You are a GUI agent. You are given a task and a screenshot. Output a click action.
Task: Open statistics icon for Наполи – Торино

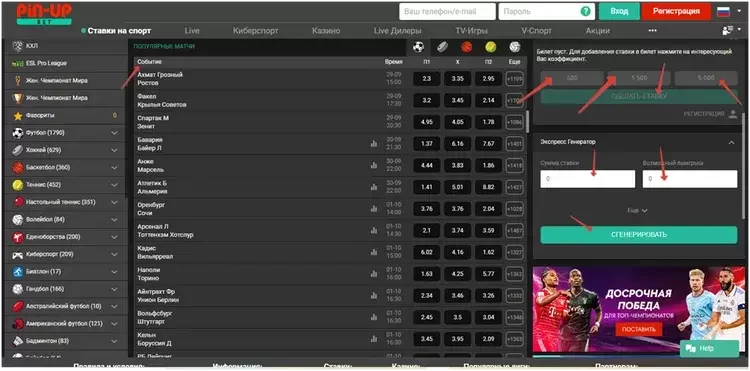[x=374, y=274]
